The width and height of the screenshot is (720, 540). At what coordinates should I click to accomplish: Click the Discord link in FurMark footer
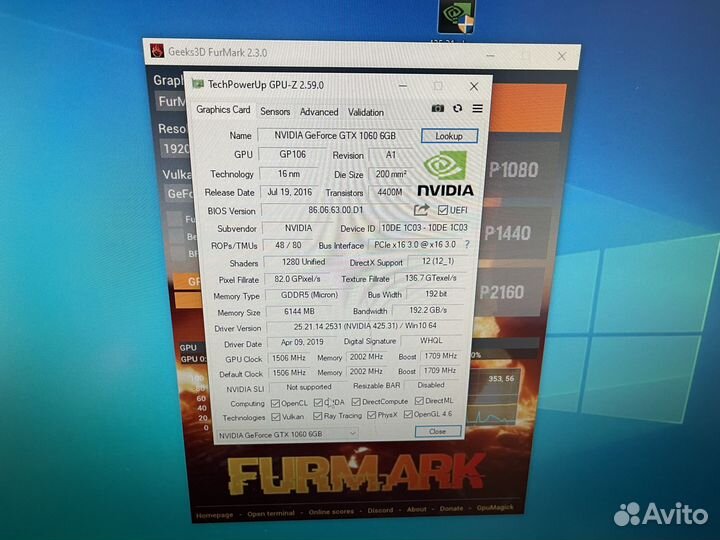coord(379,510)
